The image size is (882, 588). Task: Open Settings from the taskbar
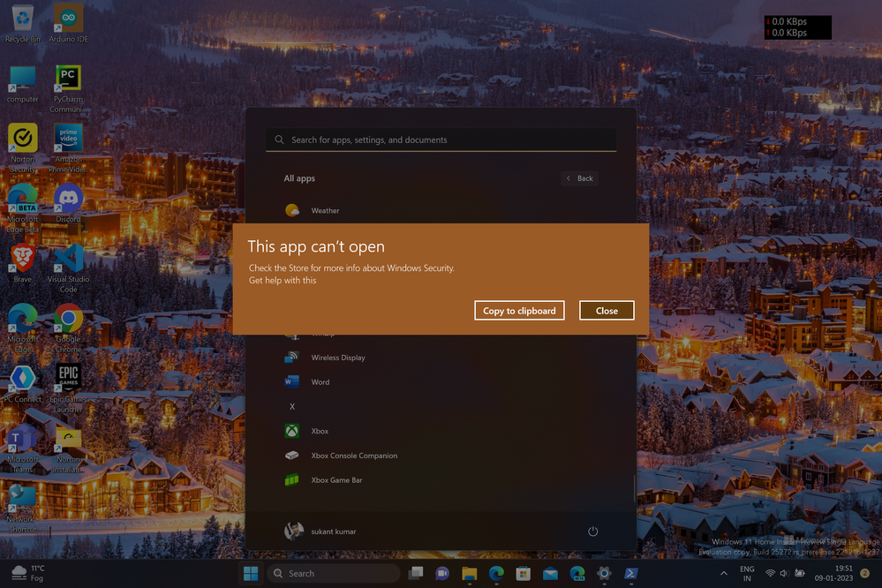click(x=604, y=573)
